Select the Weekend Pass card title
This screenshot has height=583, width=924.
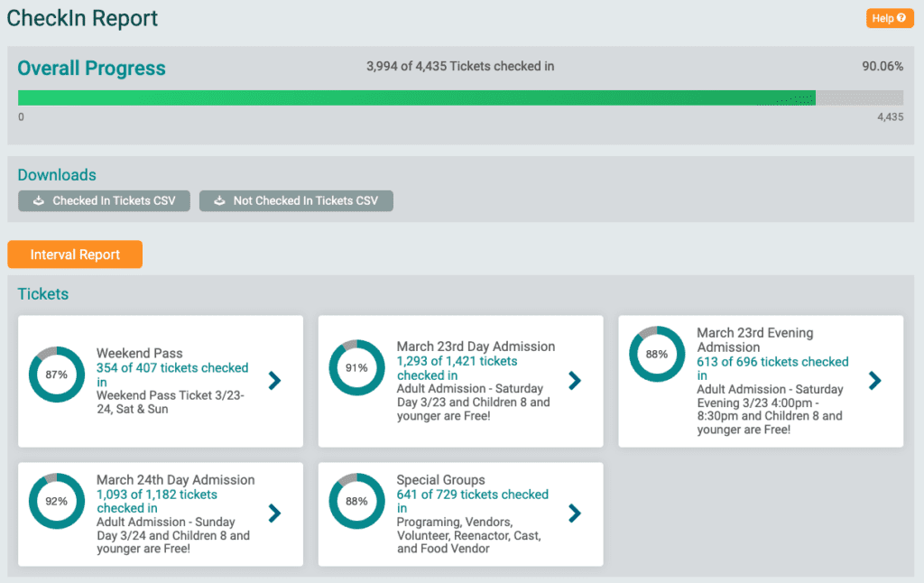[139, 354]
